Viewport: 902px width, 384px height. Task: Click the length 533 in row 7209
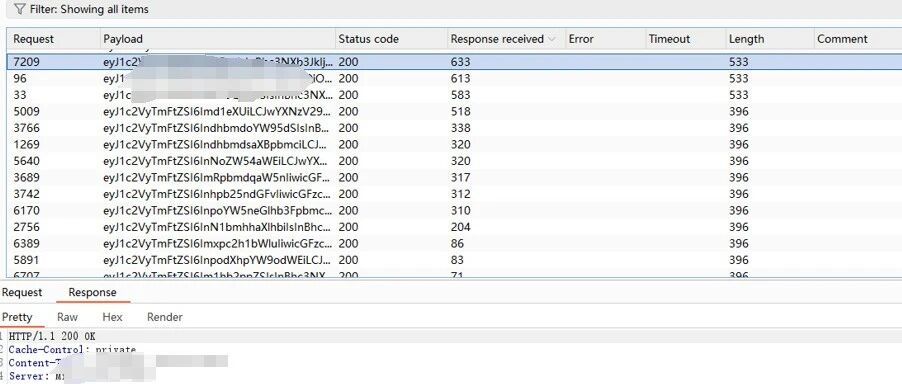739,62
